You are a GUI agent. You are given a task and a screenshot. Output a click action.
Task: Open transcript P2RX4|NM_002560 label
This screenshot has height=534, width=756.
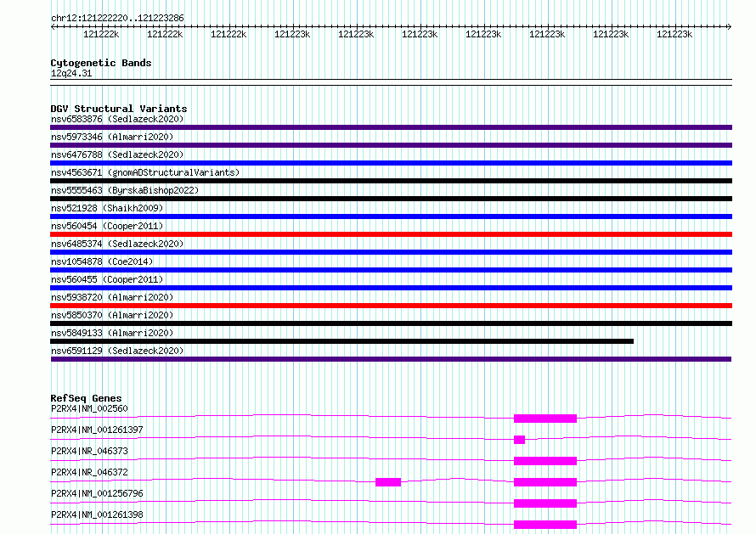point(89,408)
